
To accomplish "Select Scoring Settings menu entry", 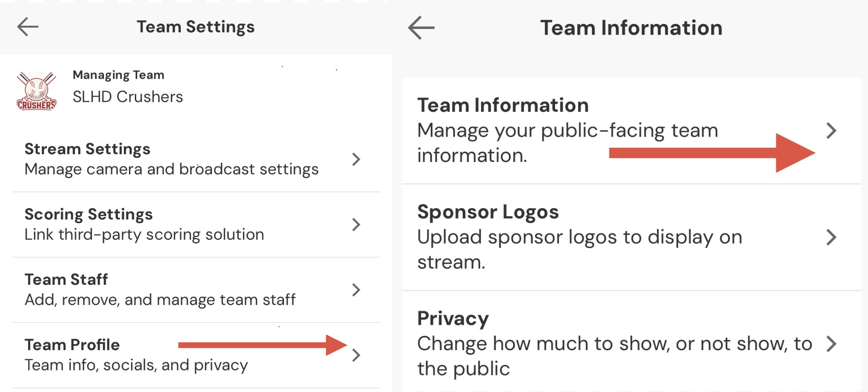I will pos(88,214).
